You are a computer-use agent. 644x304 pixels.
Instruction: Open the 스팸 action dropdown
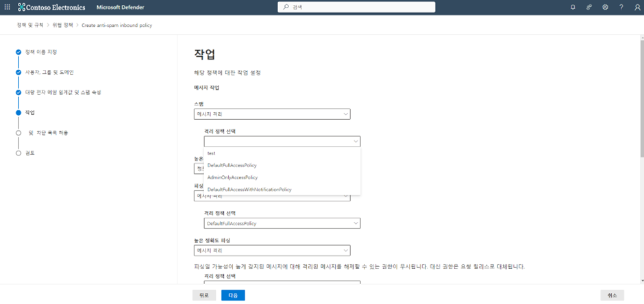(x=272, y=114)
